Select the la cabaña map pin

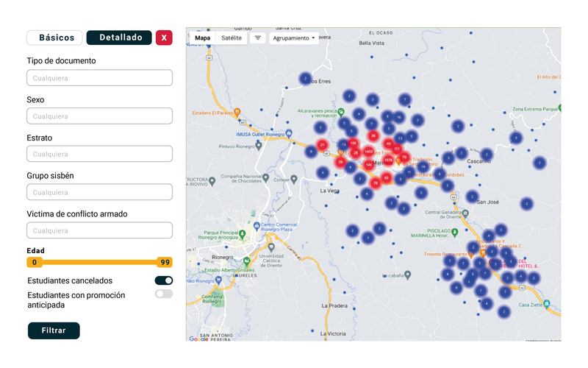(x=408, y=275)
